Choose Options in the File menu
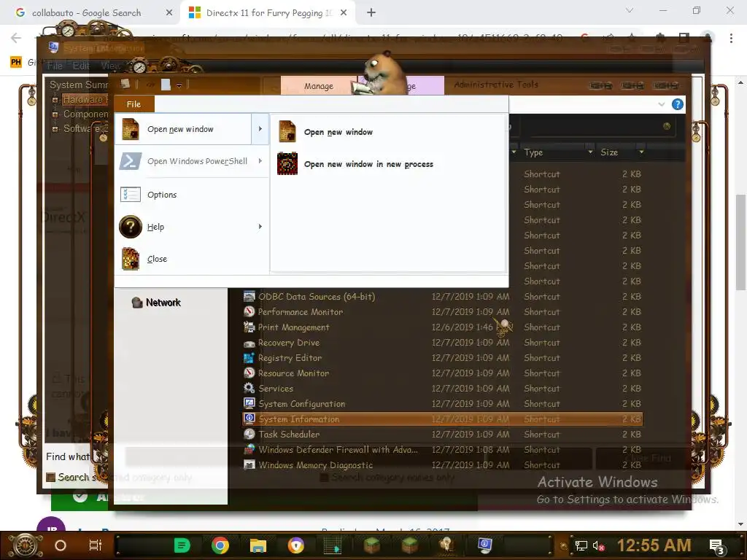 (192, 195)
